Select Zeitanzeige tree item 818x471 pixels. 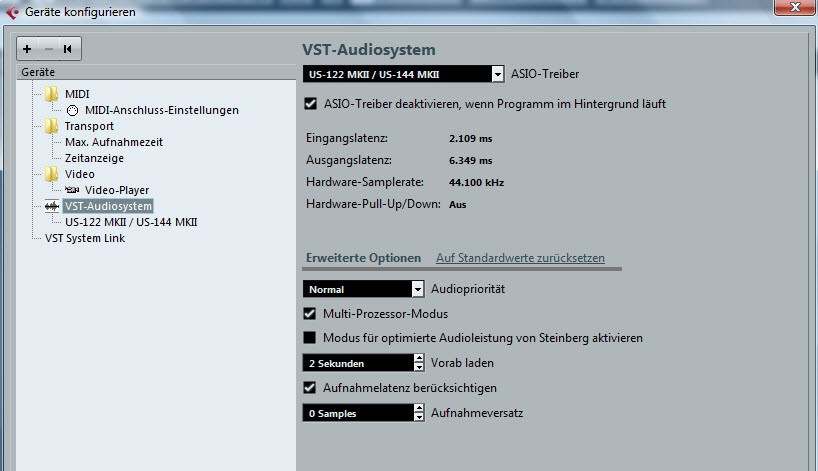pos(94,158)
